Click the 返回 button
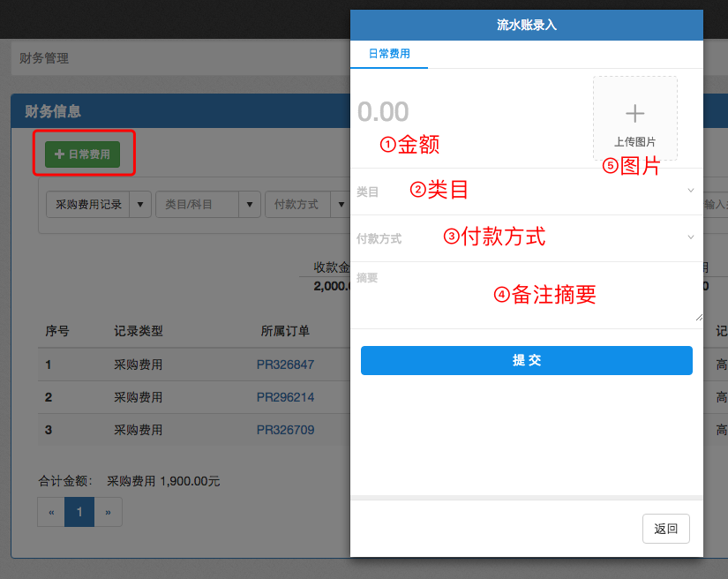The image size is (728, 579). (x=665, y=529)
